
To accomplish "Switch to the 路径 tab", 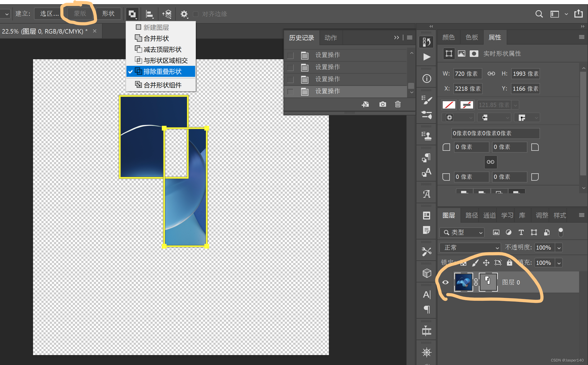I will coord(472,216).
